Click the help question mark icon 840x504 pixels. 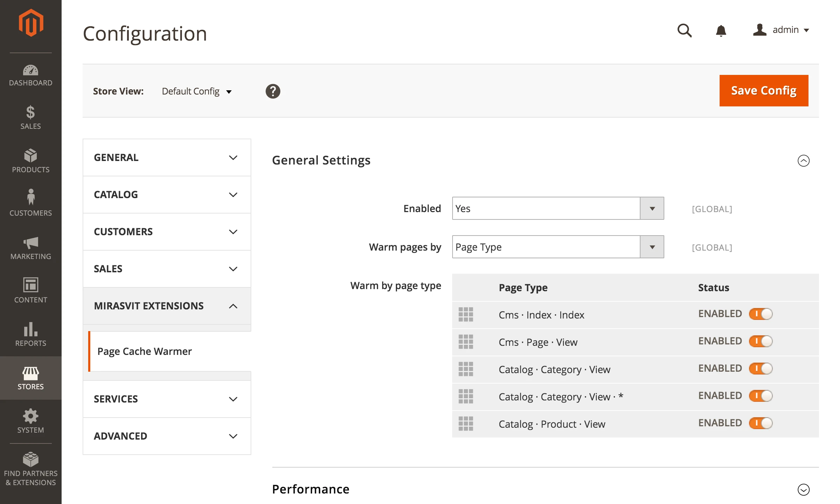[x=273, y=91]
